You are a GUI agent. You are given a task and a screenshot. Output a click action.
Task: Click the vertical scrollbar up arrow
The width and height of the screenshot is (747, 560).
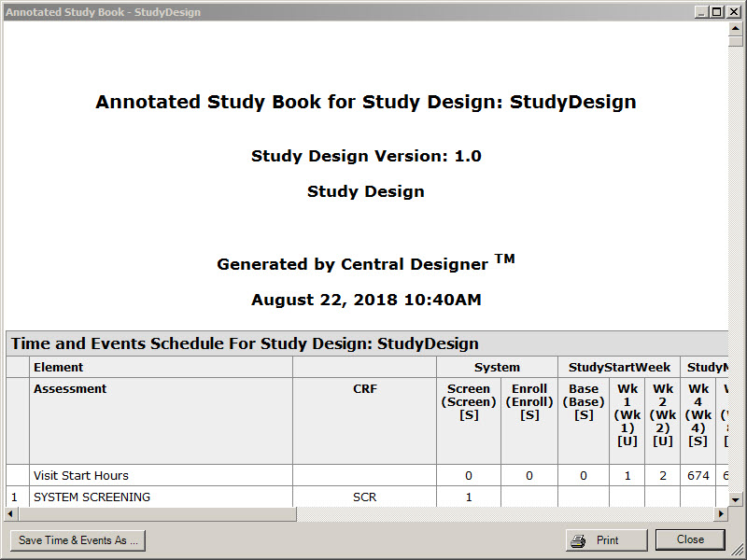click(x=735, y=29)
